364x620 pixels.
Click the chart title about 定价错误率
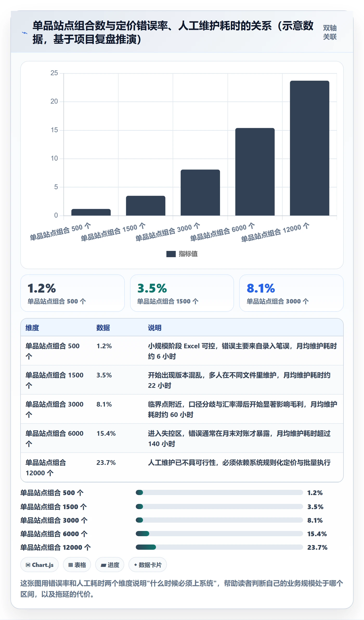click(173, 33)
